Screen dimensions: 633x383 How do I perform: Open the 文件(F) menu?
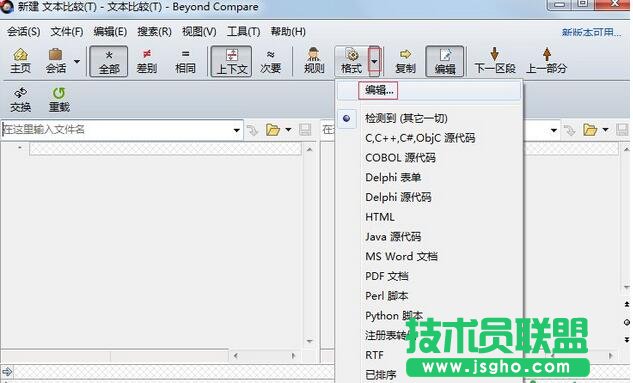click(67, 31)
